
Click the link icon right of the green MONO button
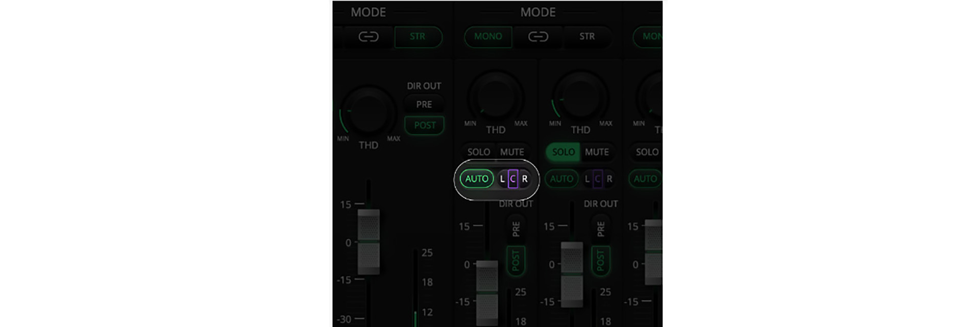tap(538, 37)
